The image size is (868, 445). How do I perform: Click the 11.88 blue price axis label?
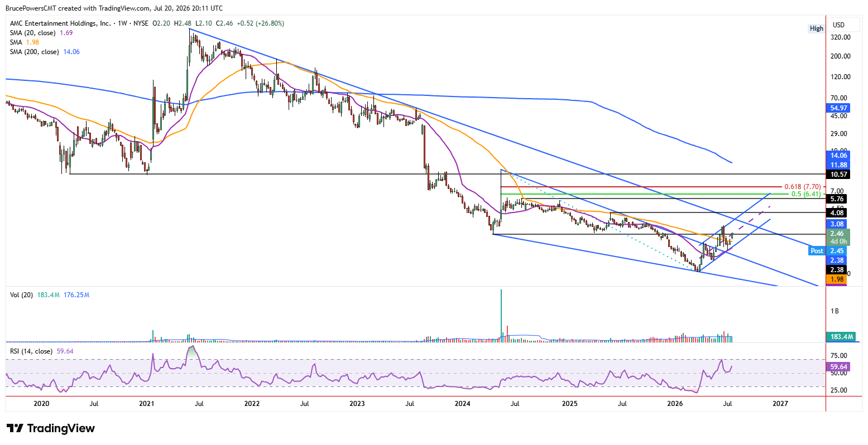coord(838,165)
